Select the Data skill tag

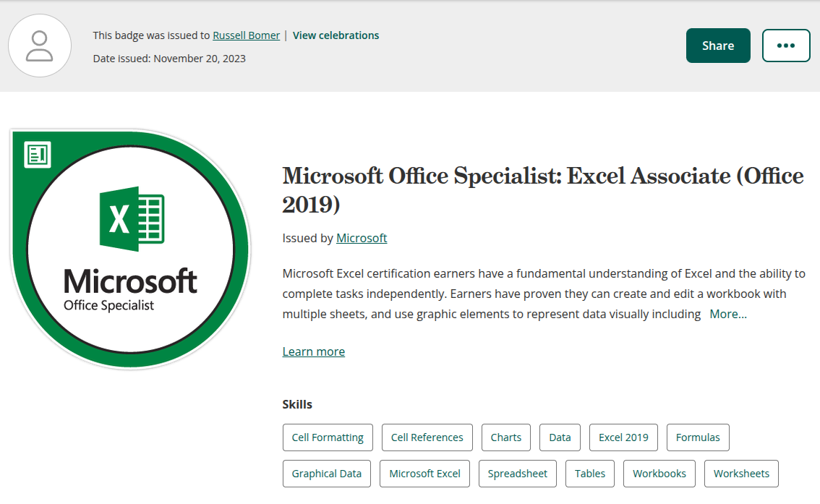pyautogui.click(x=560, y=437)
